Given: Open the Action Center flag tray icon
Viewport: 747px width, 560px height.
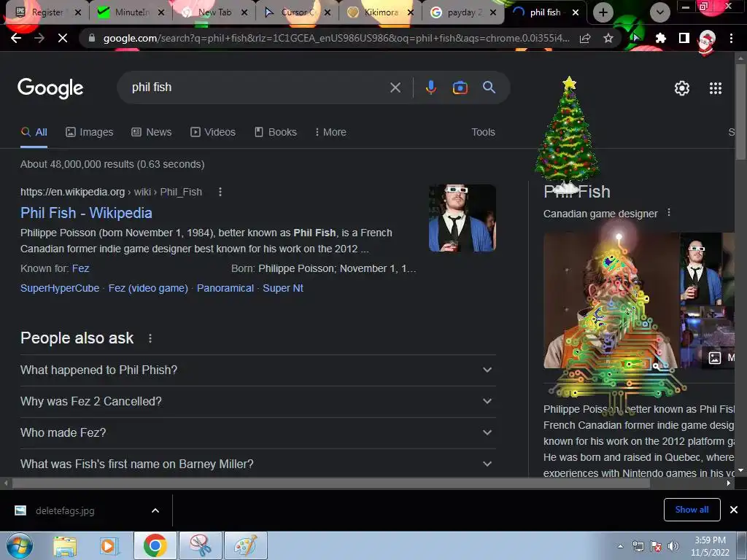Looking at the screenshot, I should (x=656, y=546).
